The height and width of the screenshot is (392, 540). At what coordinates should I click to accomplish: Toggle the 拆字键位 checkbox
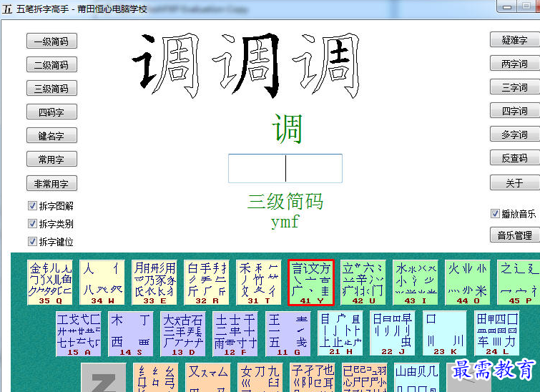point(32,242)
